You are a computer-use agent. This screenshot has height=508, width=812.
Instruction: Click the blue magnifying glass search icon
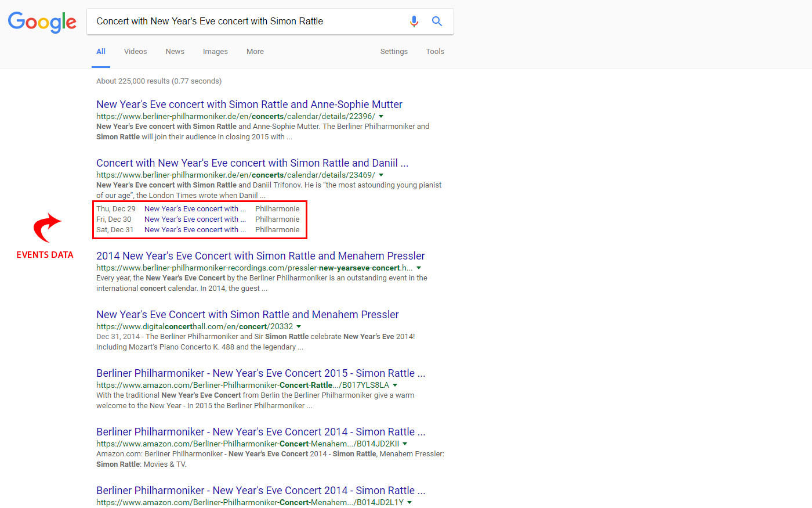click(x=437, y=21)
